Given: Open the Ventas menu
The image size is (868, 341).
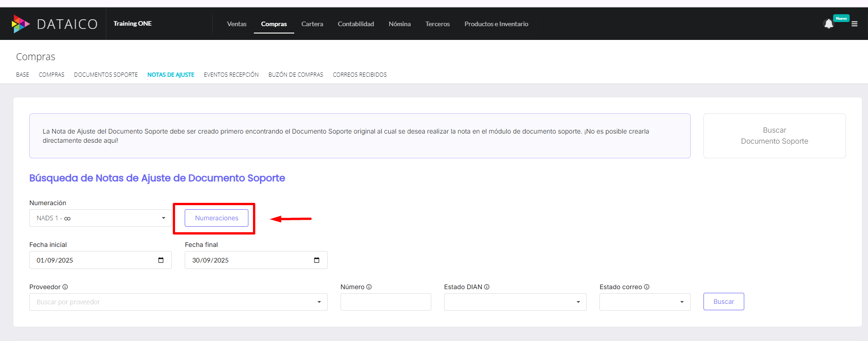Looking at the screenshot, I should pyautogui.click(x=236, y=24).
